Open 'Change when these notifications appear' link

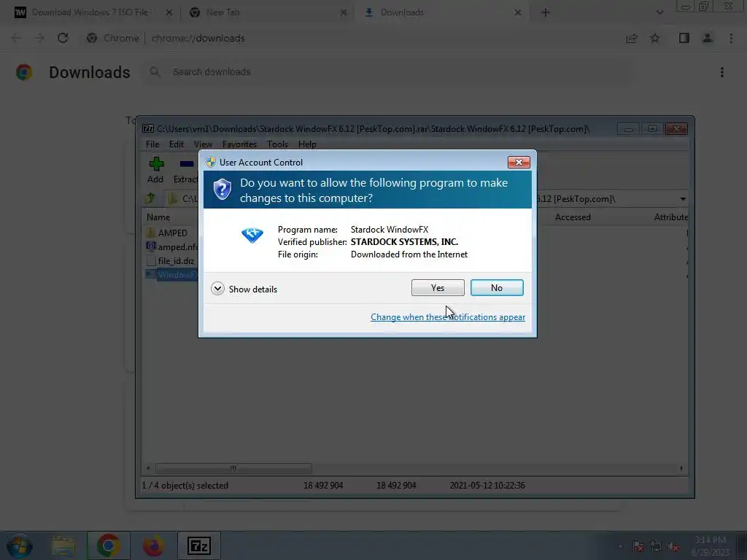(x=448, y=317)
